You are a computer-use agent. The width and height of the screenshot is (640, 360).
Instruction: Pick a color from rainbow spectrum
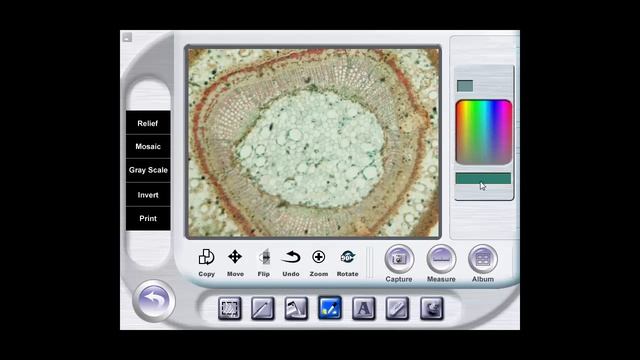click(x=483, y=132)
